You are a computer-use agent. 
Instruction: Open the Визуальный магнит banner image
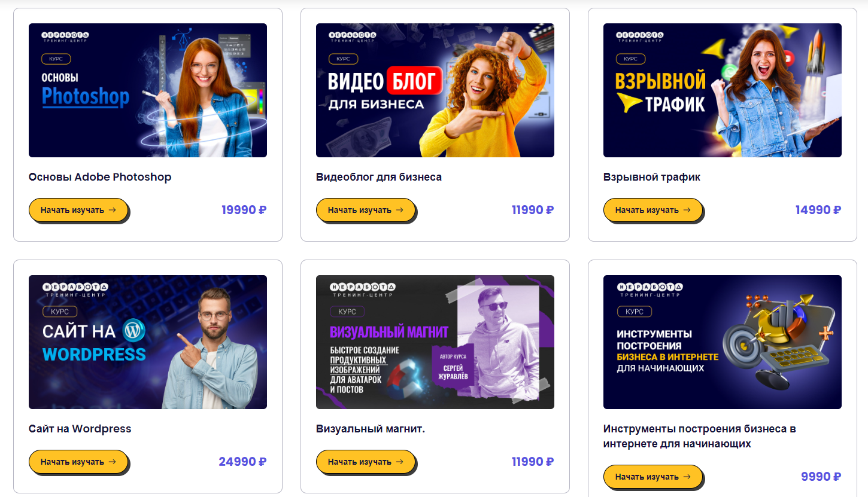(x=435, y=342)
